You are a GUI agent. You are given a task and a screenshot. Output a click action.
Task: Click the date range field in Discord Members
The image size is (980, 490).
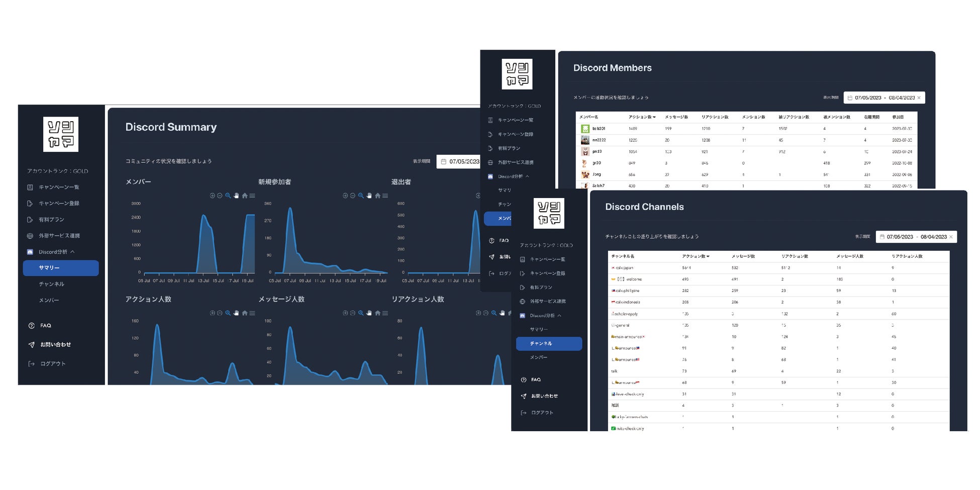(884, 98)
